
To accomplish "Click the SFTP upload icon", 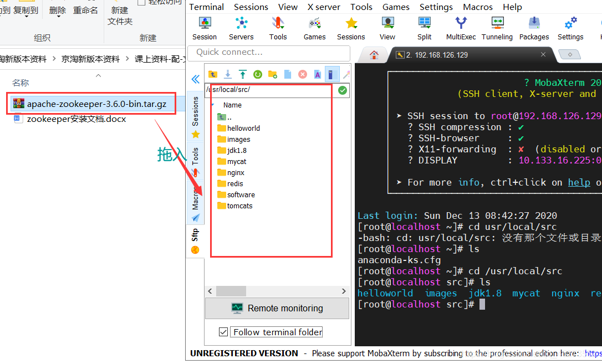I will pyautogui.click(x=243, y=74).
